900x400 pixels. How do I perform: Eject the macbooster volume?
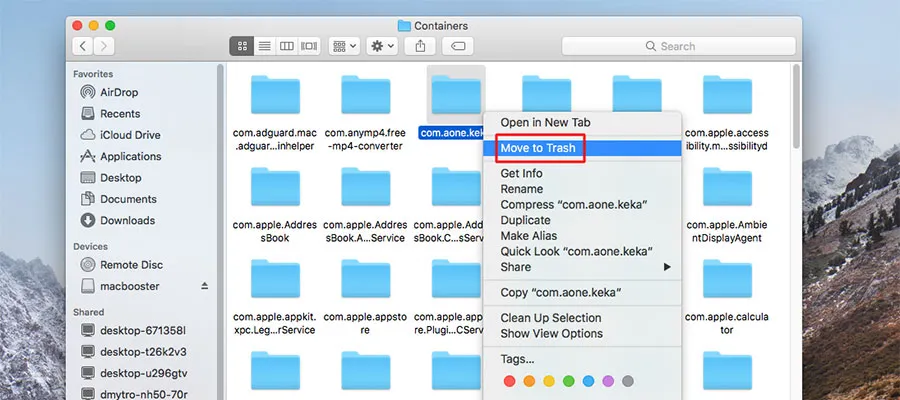click(204, 286)
